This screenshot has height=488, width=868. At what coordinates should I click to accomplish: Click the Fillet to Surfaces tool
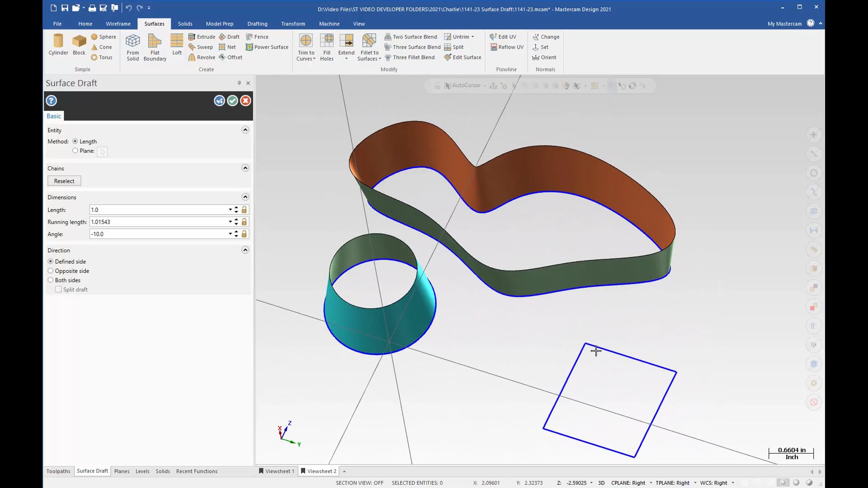[x=369, y=47]
